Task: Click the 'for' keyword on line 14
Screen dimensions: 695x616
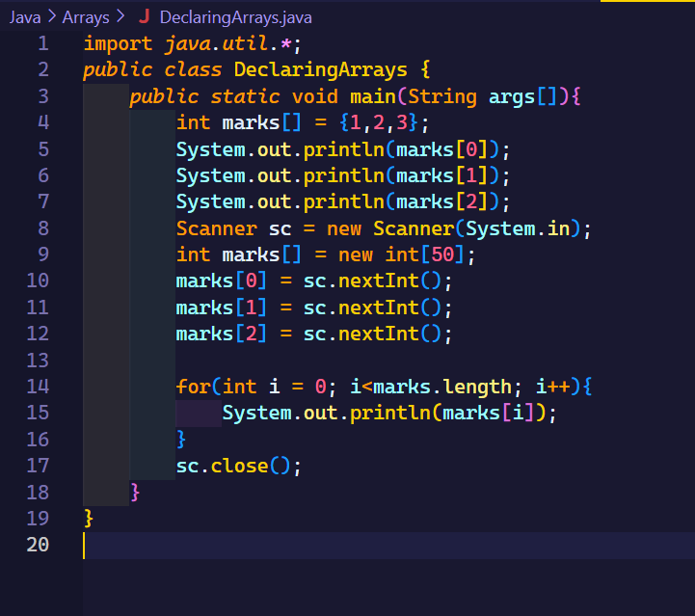Action: point(194,387)
